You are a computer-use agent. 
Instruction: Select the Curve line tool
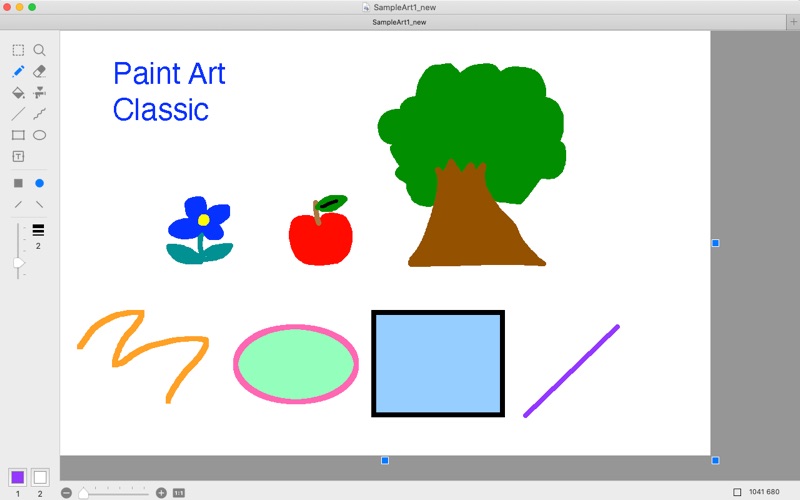[39, 114]
